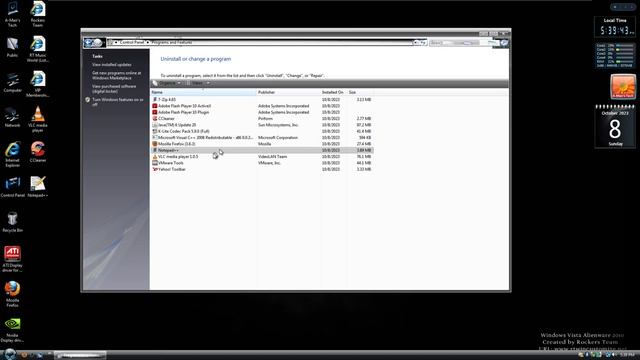
Task: Select the Notepad++ entry in programs list
Action: click(261, 150)
